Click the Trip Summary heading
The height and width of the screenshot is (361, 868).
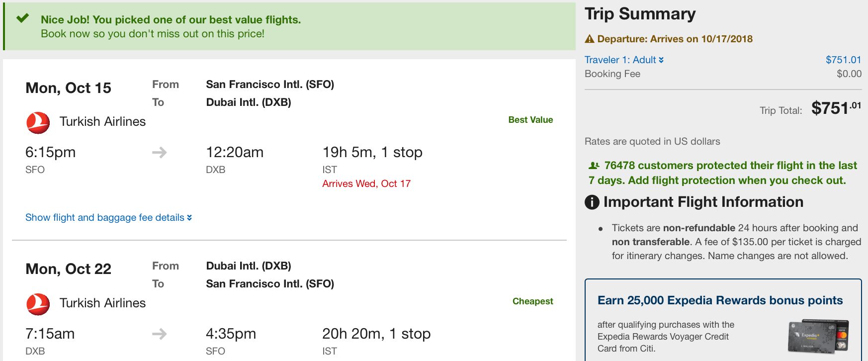[x=640, y=14]
